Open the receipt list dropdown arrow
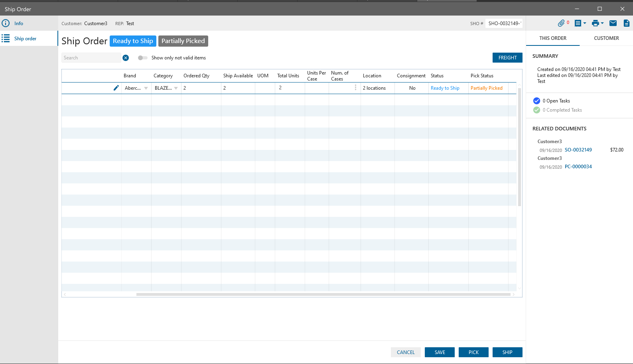The height and width of the screenshot is (364, 633). coord(585,23)
